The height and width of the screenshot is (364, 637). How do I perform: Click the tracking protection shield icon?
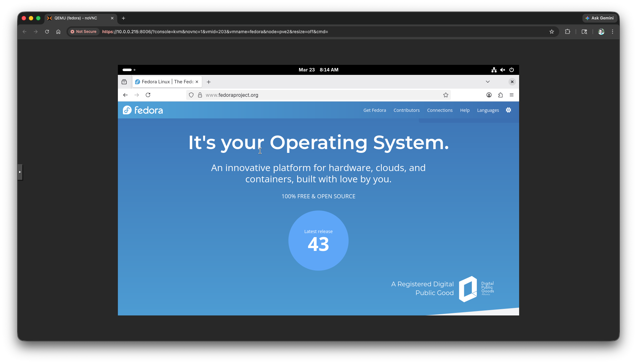point(191,95)
